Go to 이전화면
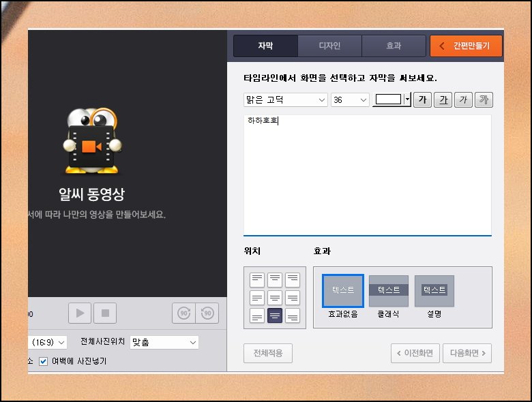Screen dimensions: 532x402 pyautogui.click(x=415, y=353)
